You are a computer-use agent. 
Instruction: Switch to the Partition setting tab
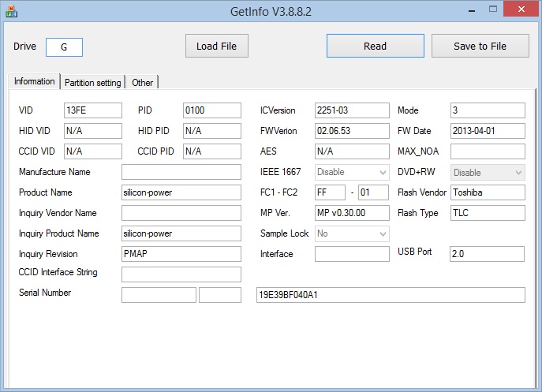click(x=92, y=82)
